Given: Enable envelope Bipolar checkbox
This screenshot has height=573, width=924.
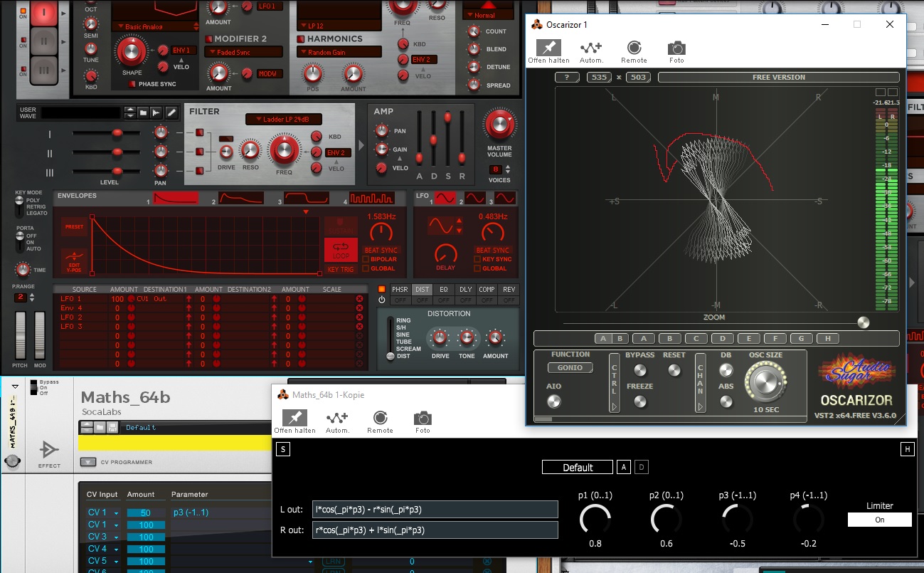Looking at the screenshot, I should tap(366, 259).
